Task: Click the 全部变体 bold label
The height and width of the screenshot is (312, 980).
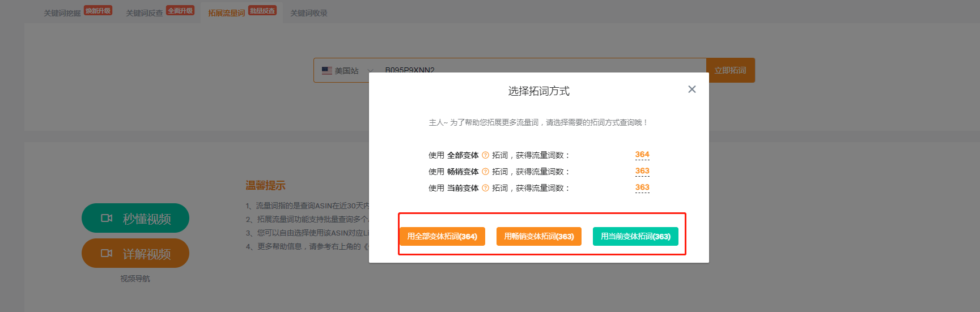Action: (463, 155)
